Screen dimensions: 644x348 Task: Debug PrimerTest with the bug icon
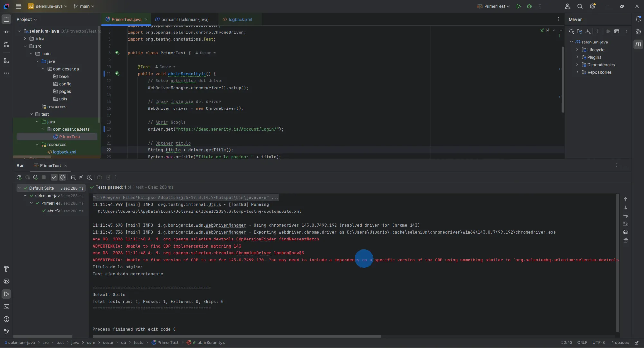point(530,6)
